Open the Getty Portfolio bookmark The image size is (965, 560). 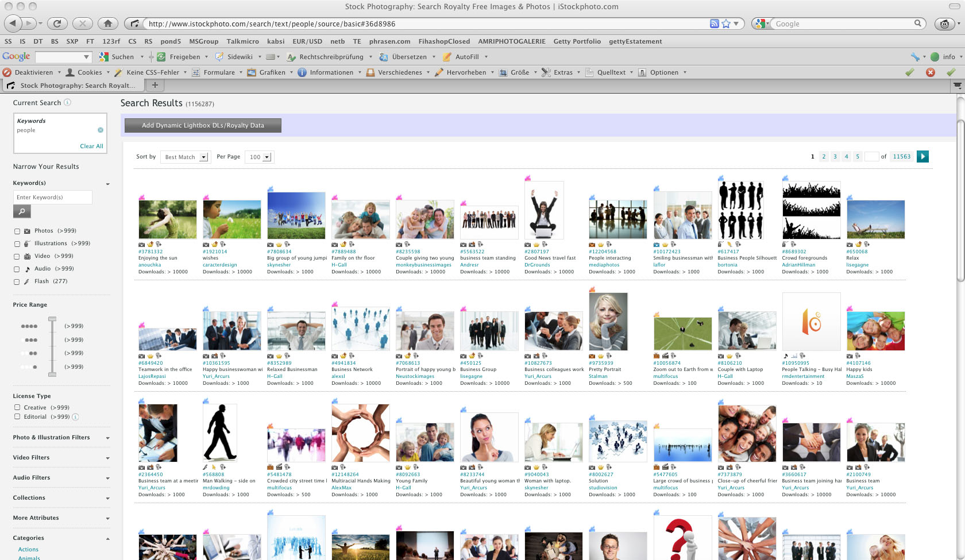[577, 41]
